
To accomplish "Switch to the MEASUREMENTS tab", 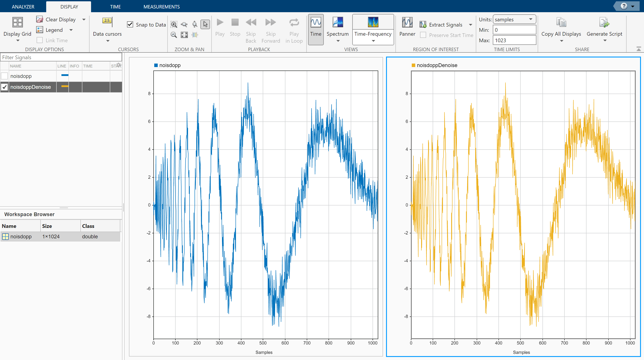I will 161,7.
